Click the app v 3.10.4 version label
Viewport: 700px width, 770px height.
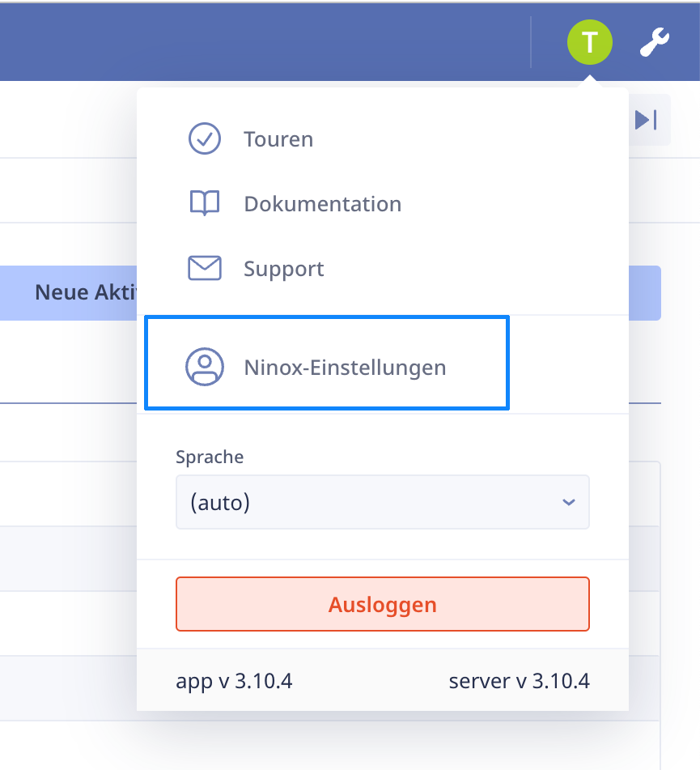point(234,681)
